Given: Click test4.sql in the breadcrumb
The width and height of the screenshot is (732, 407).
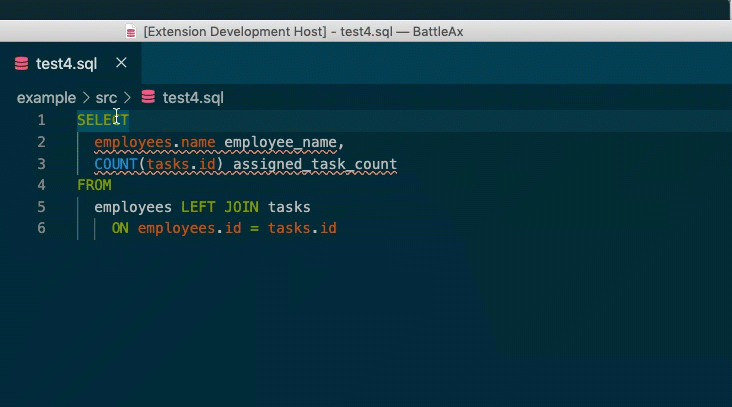Looking at the screenshot, I should click(193, 98).
